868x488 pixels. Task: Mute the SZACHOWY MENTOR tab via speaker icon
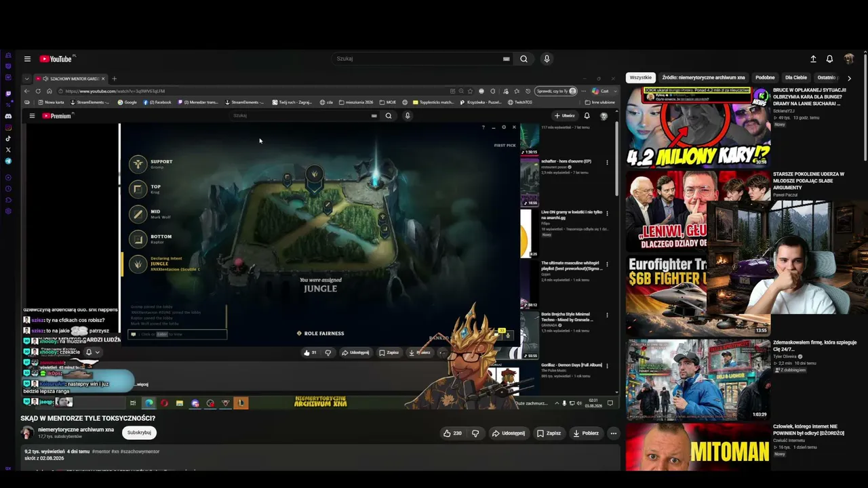45,79
